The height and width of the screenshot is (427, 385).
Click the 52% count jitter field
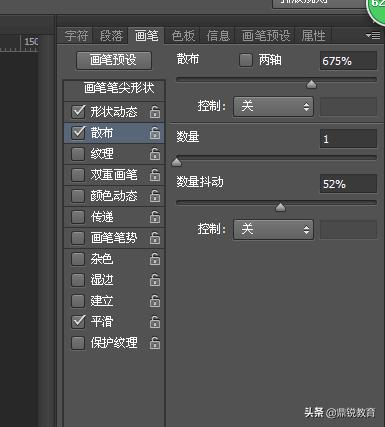(348, 184)
